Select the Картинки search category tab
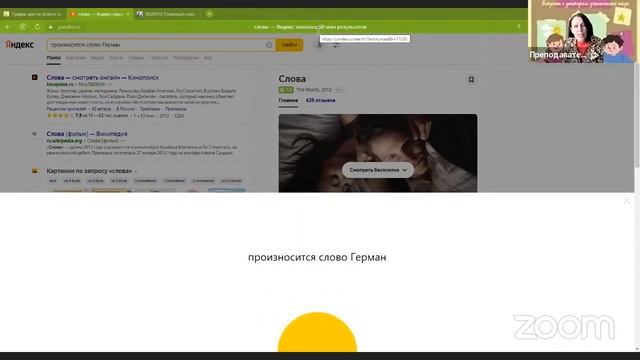Screen dimensions: 640x360 [76, 58]
